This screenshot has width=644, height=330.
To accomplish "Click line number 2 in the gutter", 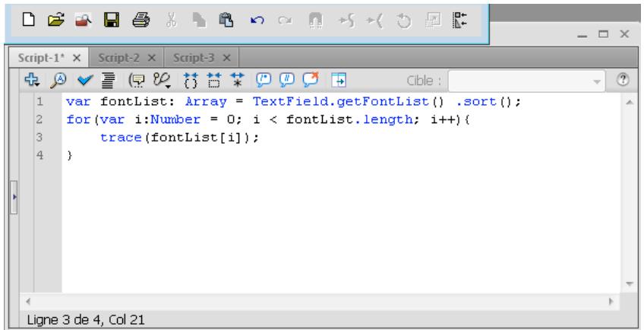I will [x=39, y=119].
